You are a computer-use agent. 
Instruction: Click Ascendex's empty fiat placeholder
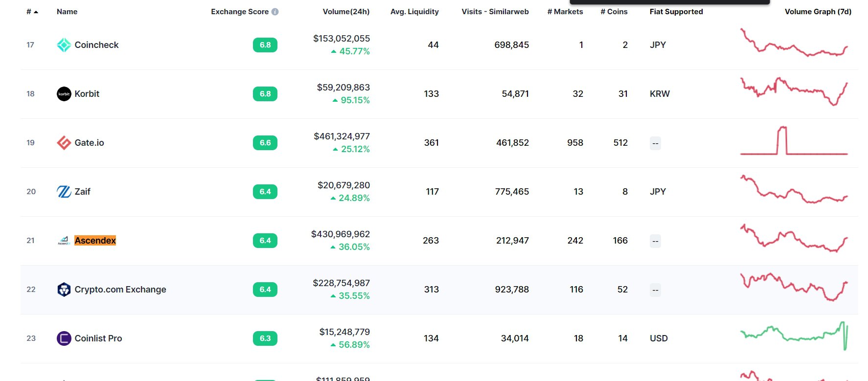coord(655,241)
